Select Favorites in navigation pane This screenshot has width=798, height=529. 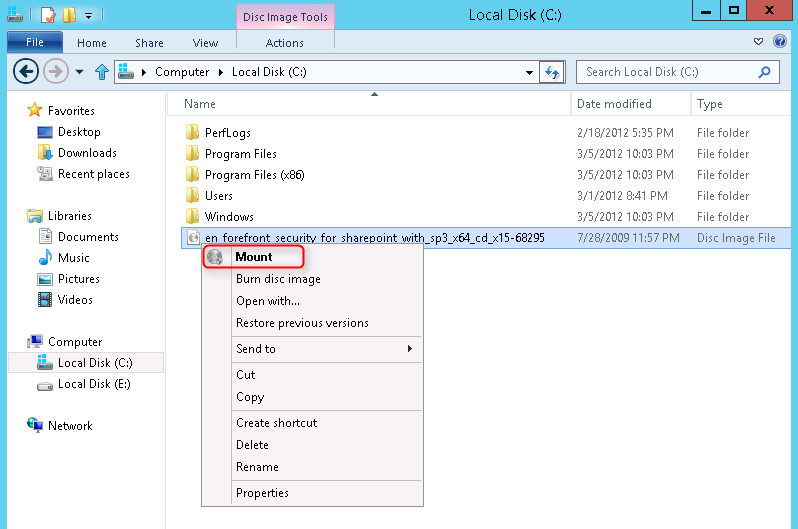click(x=71, y=110)
